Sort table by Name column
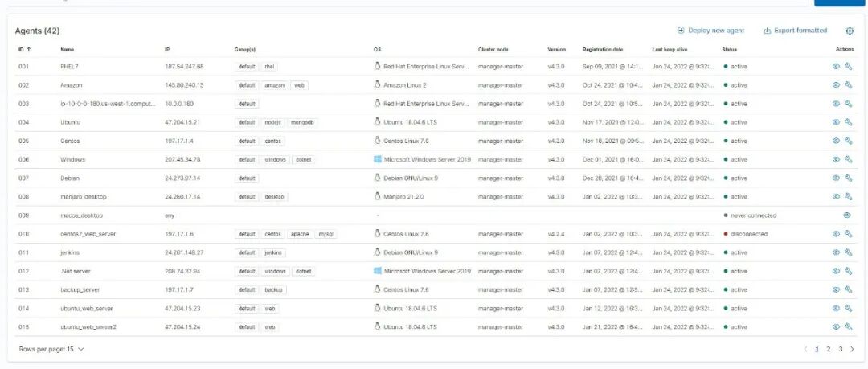The width and height of the screenshot is (868, 369). 67,49
